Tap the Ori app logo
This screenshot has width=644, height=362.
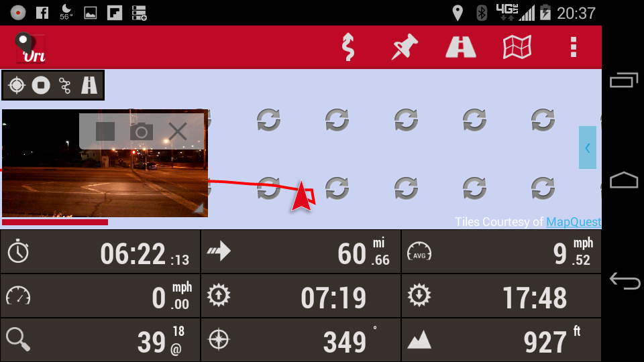(x=30, y=48)
